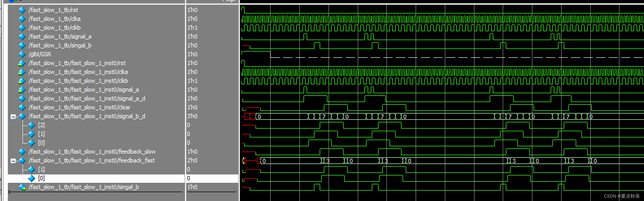Click the value 0 of highlighted feedback_fast bit [0]
The width and height of the screenshot is (644, 201).
pos(189,178)
